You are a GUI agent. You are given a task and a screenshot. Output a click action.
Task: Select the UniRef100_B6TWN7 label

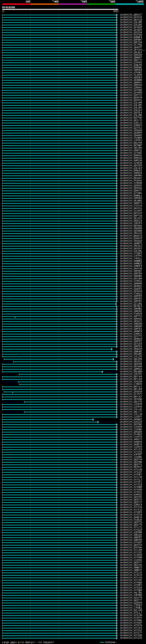click(x=131, y=145)
